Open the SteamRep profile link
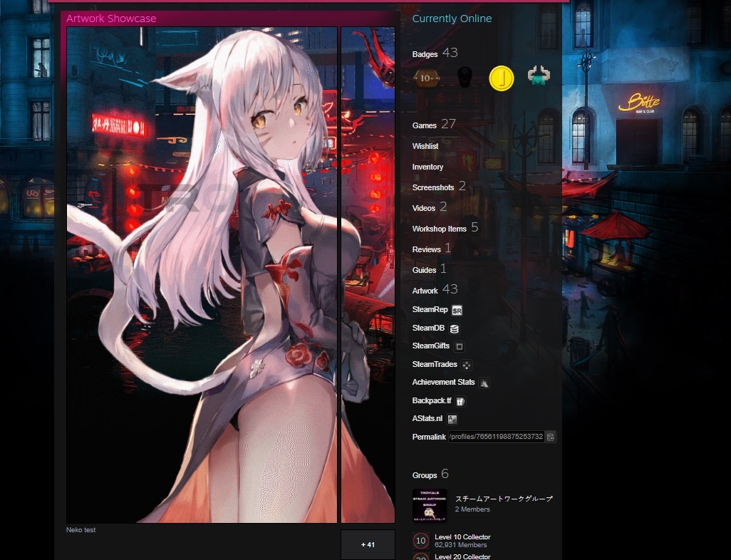 430,309
